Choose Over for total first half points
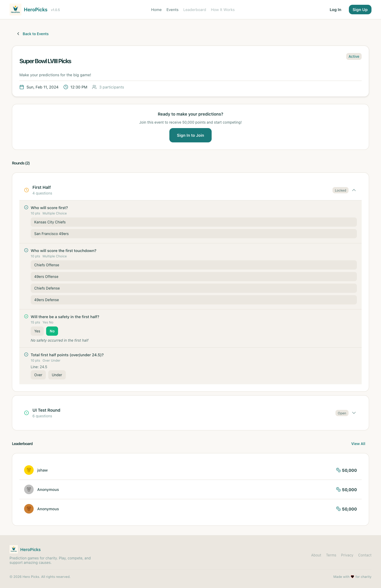This screenshot has width=381, height=588. tap(38, 375)
